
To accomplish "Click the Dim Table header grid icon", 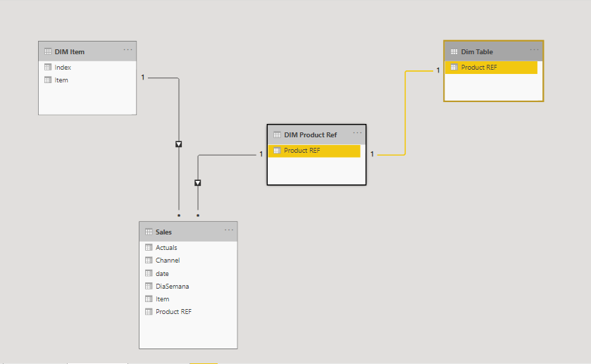I will pos(454,51).
